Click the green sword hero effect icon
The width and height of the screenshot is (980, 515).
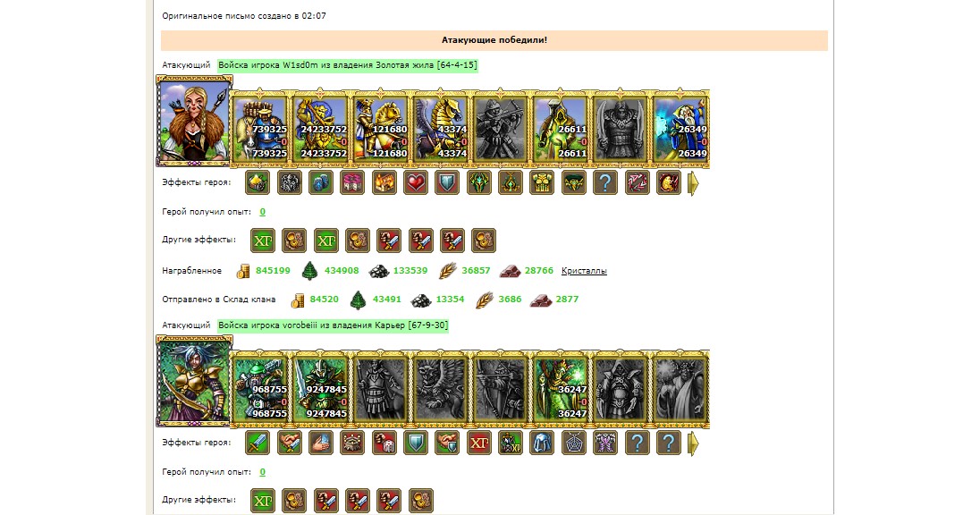point(258,443)
